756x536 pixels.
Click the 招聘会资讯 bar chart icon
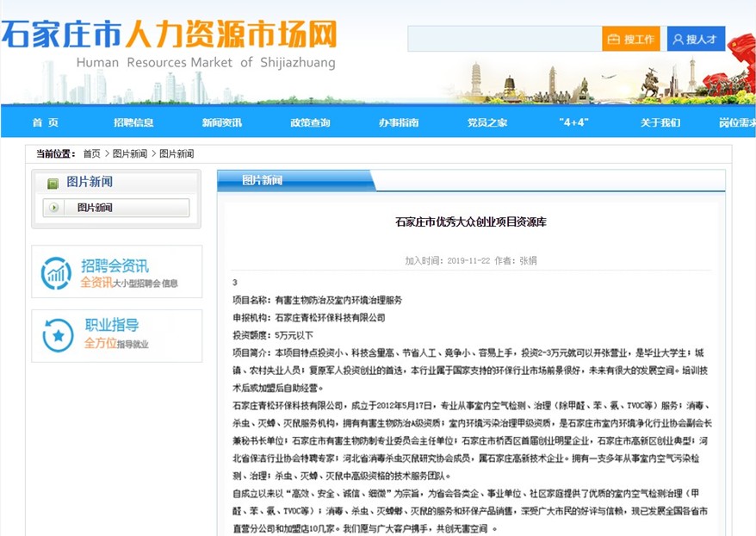[57, 273]
